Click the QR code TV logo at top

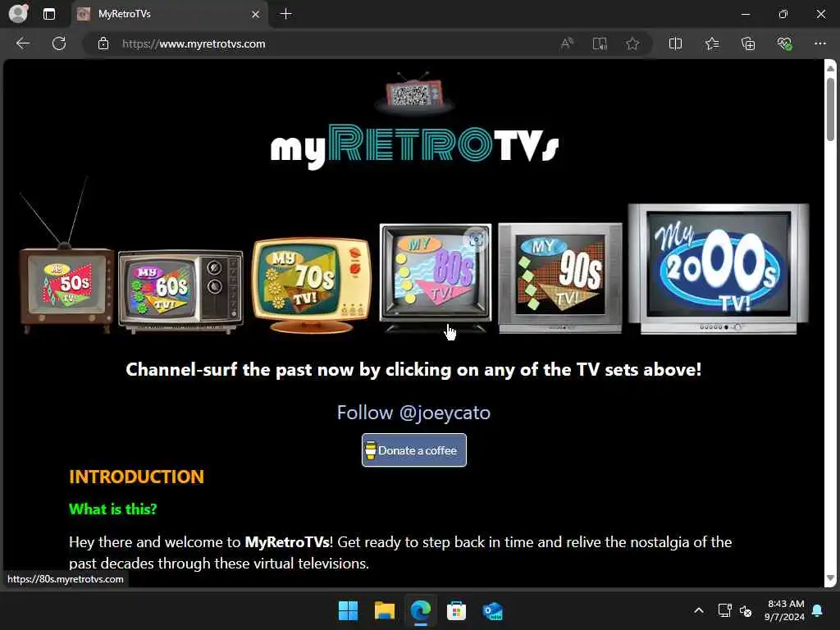[x=414, y=94]
